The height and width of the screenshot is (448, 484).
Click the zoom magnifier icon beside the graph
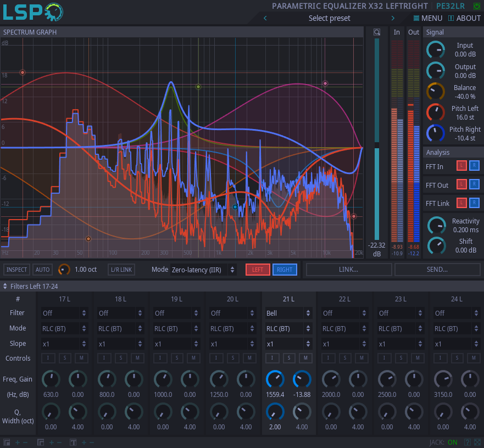(376, 32)
